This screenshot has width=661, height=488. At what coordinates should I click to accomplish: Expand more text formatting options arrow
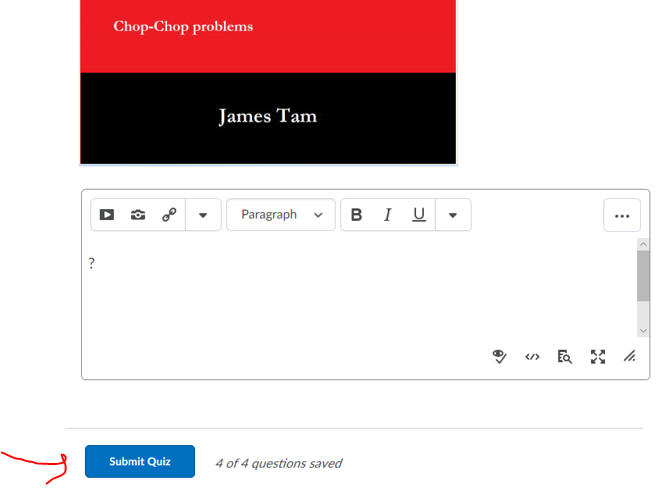(453, 215)
